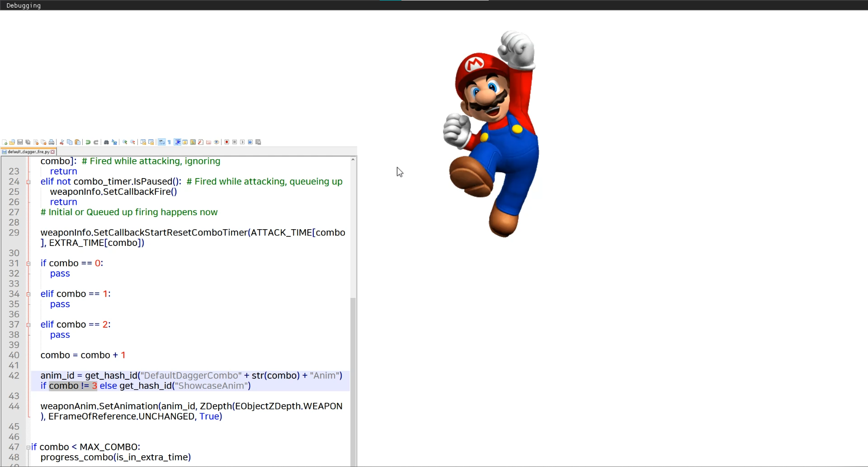Click the editor scrollbar up arrow

click(353, 160)
